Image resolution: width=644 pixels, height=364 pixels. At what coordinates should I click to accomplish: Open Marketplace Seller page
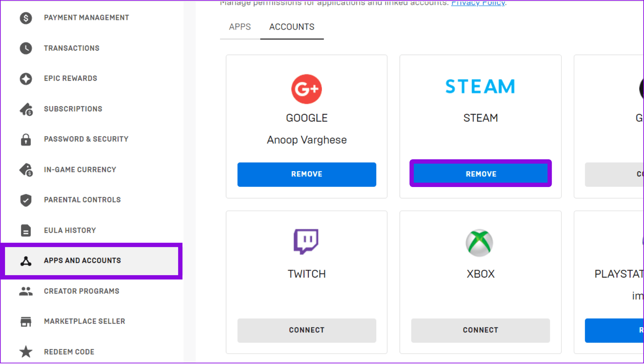coord(85,321)
